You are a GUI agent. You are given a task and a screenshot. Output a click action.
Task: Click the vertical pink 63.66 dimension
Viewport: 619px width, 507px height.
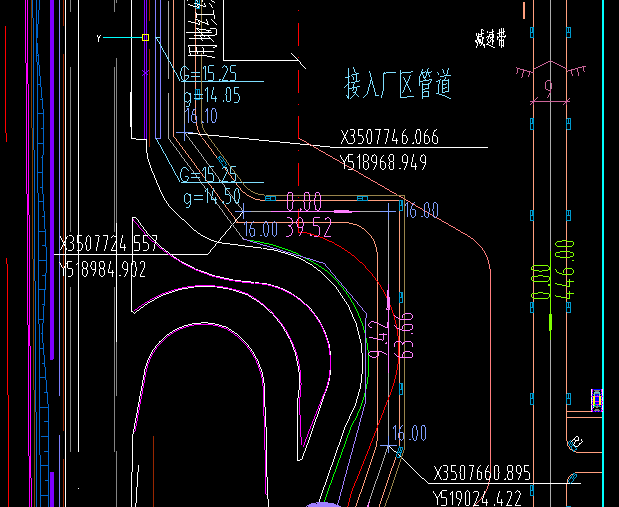[405, 334]
